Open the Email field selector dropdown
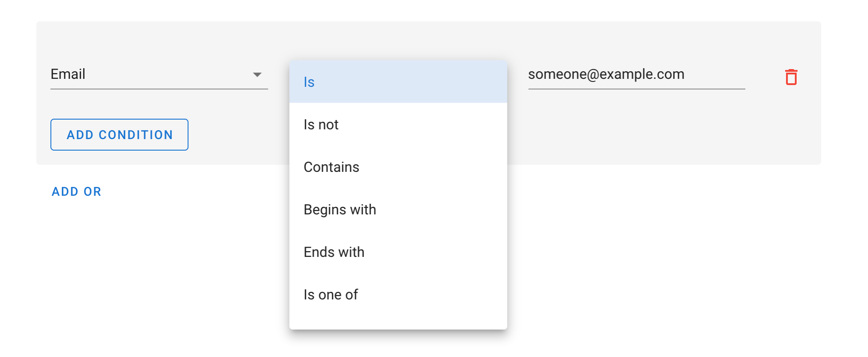The width and height of the screenshot is (868, 357). click(x=159, y=74)
